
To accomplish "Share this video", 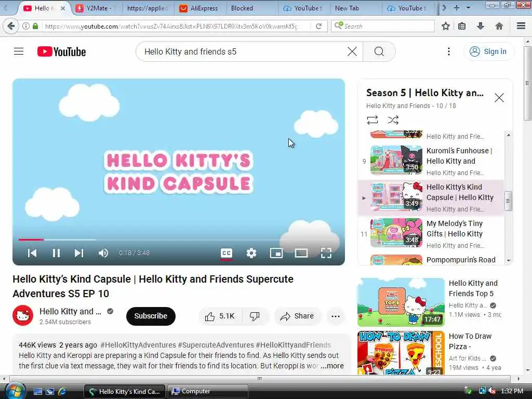I will (x=298, y=316).
